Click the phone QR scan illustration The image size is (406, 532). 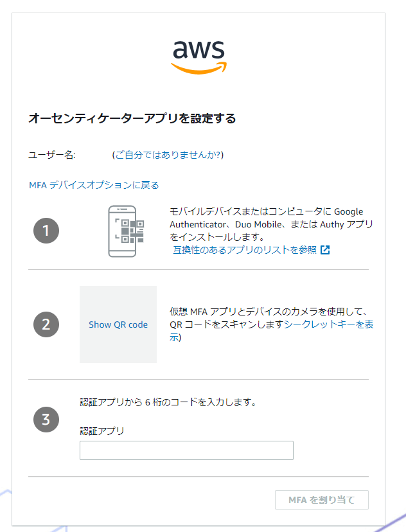click(x=126, y=231)
